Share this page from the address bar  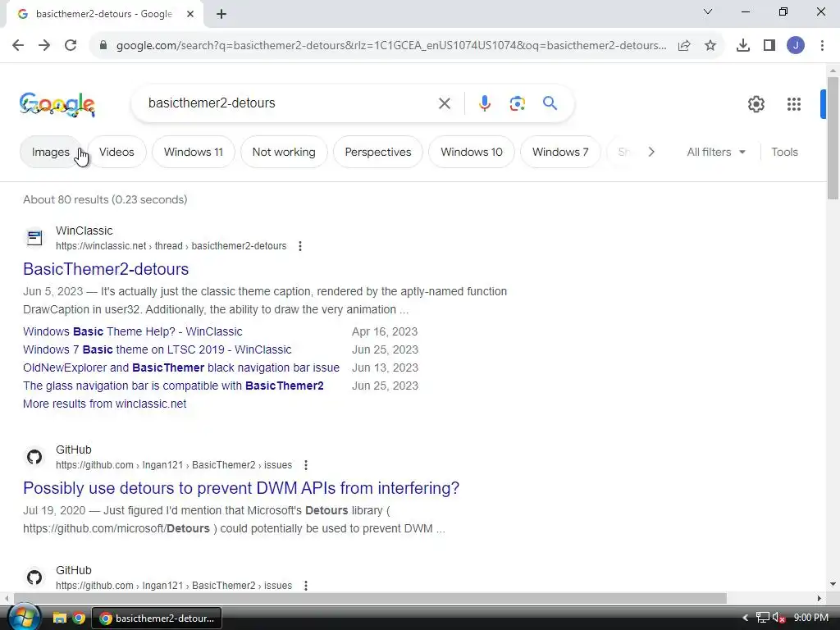click(x=684, y=46)
